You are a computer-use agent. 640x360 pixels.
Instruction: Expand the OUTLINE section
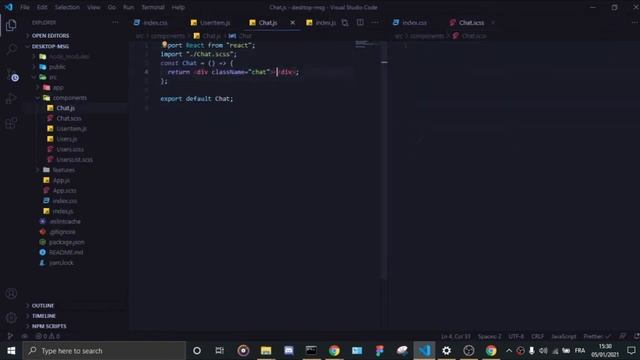point(42,305)
